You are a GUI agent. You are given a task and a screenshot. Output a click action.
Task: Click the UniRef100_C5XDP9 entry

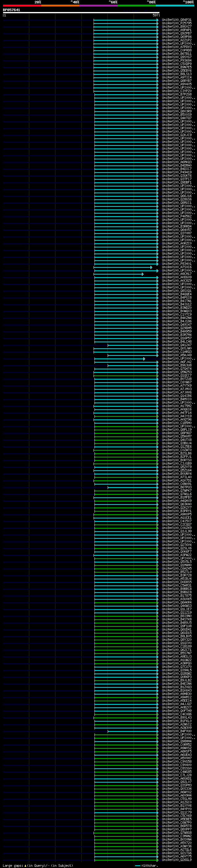176,64
